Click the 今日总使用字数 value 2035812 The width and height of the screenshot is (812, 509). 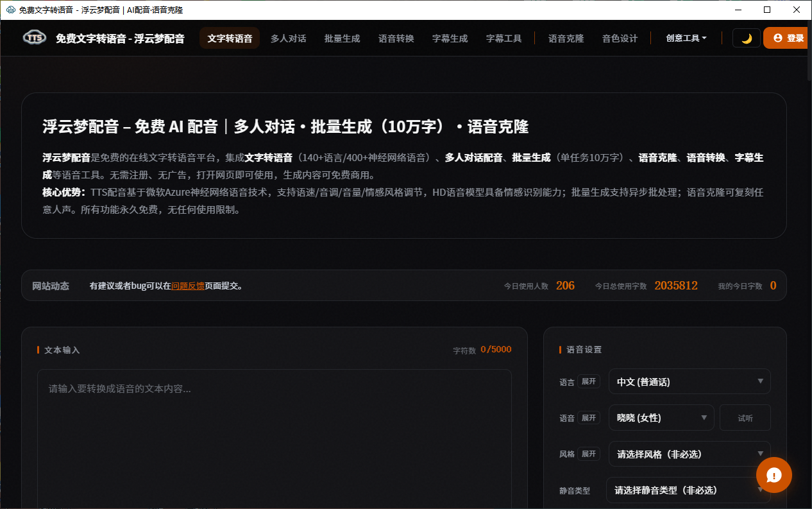coord(676,286)
